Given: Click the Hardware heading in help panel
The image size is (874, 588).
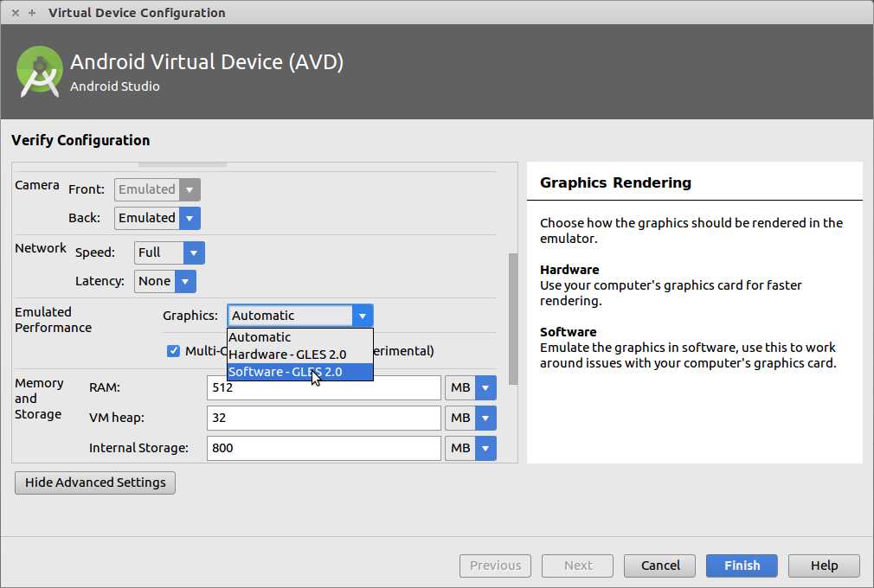Looking at the screenshot, I should click(x=569, y=270).
